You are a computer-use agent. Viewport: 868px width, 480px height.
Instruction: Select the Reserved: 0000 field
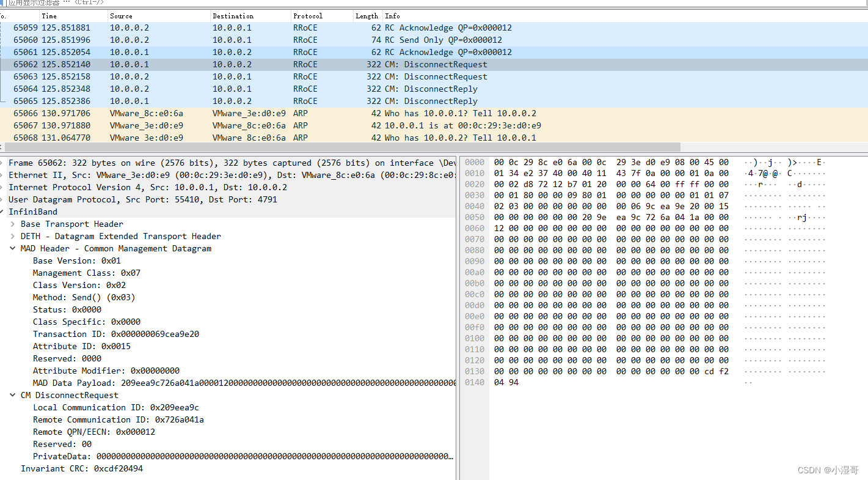point(67,358)
